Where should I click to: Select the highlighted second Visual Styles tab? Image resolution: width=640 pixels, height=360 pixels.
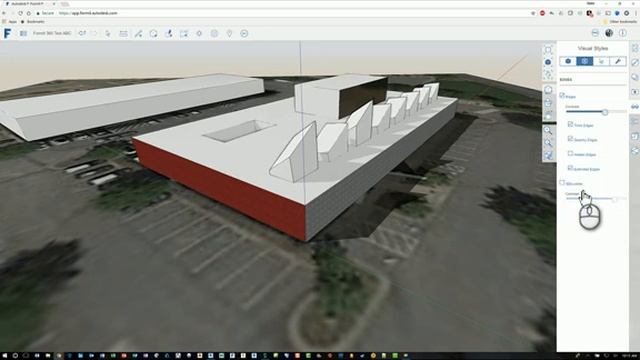pyautogui.click(x=584, y=61)
